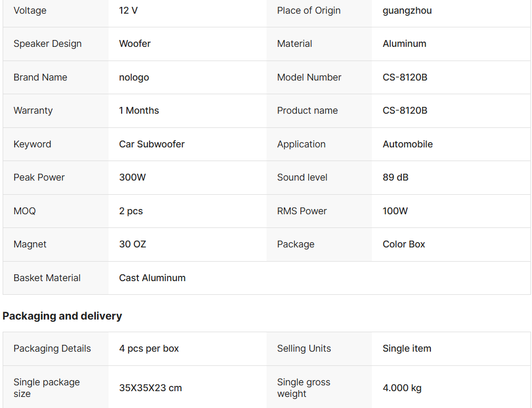Click the 'Automobile' application value
This screenshot has width=532, height=408.
click(x=408, y=144)
